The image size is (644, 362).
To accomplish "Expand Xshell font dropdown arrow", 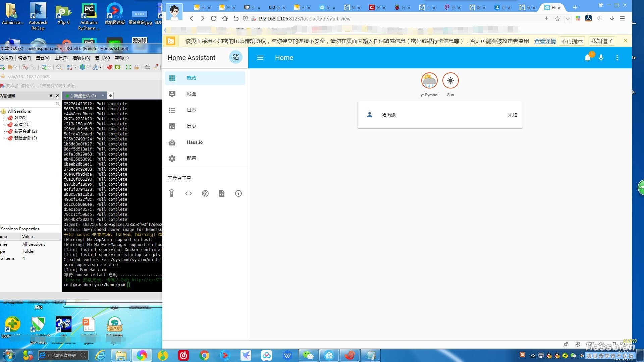I will coord(100,67).
